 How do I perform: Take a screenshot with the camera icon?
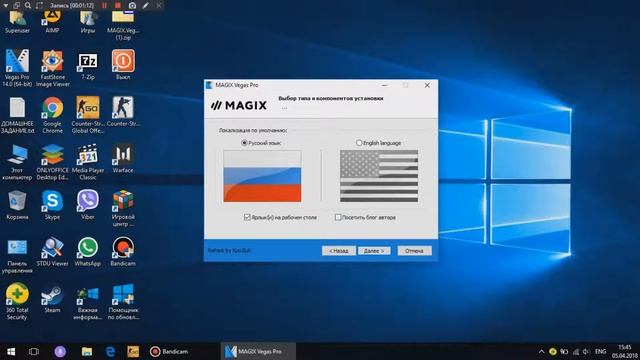[132, 5]
